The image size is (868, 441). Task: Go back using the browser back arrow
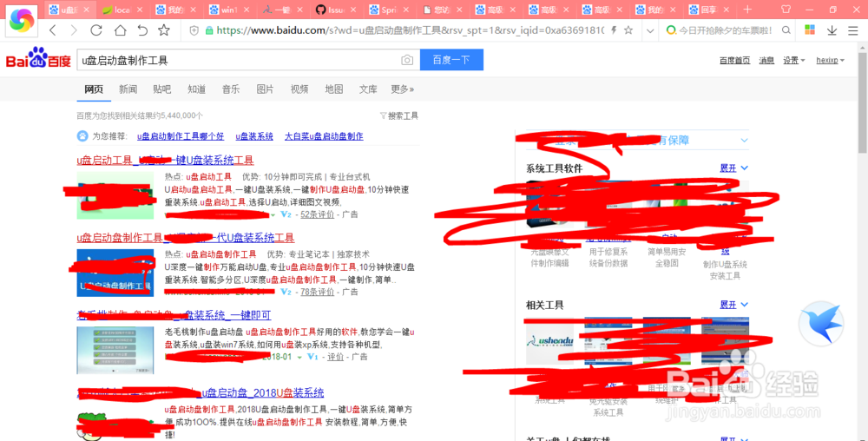coord(53,30)
